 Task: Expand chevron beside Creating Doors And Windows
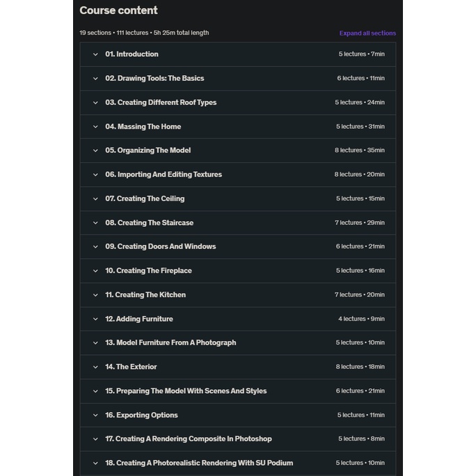[95, 247]
